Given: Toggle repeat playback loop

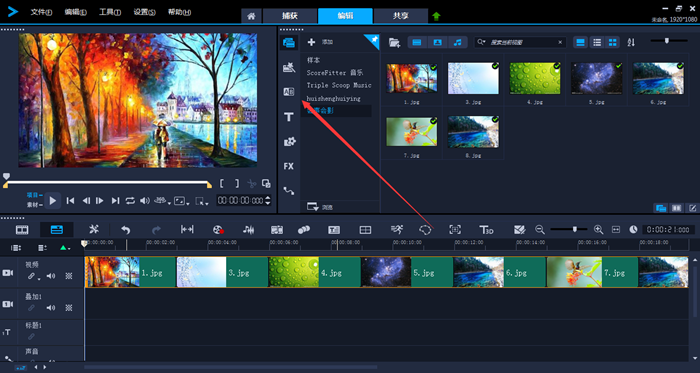Looking at the screenshot, I should (130, 201).
